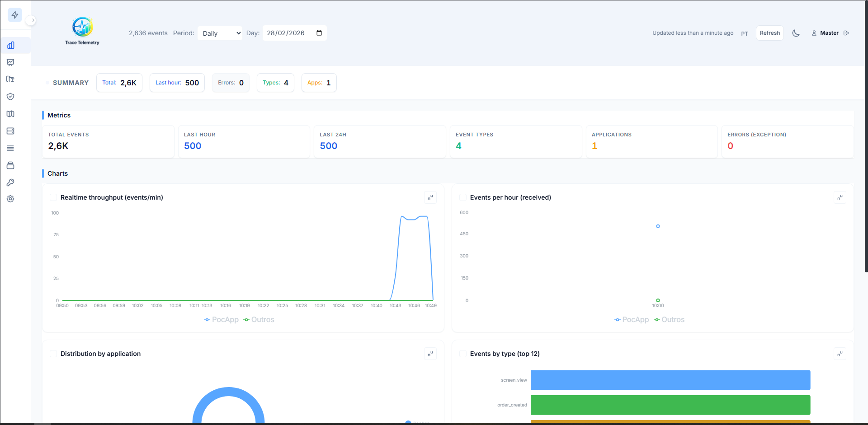Click the Trace Telemetry logo
Screen dimensions: 868x425
[82, 31]
